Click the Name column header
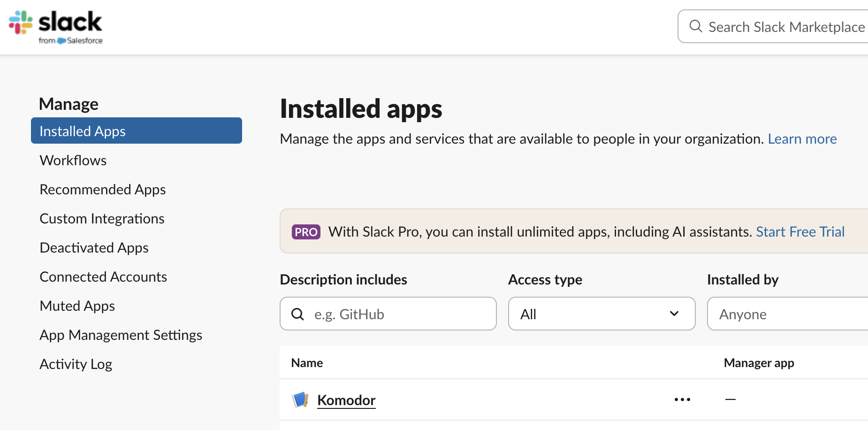Image resolution: width=868 pixels, height=430 pixels. point(307,363)
